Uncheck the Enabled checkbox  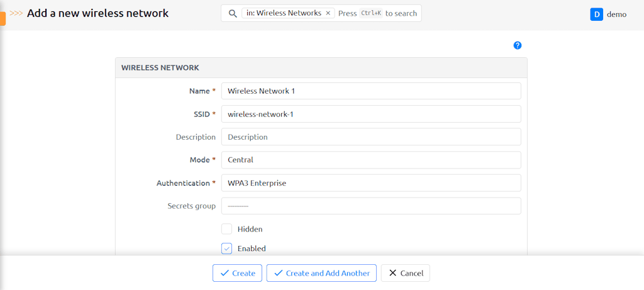point(227,248)
